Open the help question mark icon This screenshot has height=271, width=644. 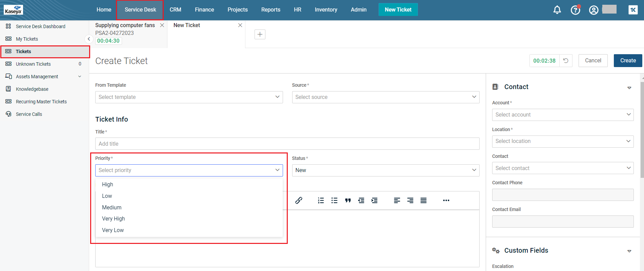click(x=575, y=10)
